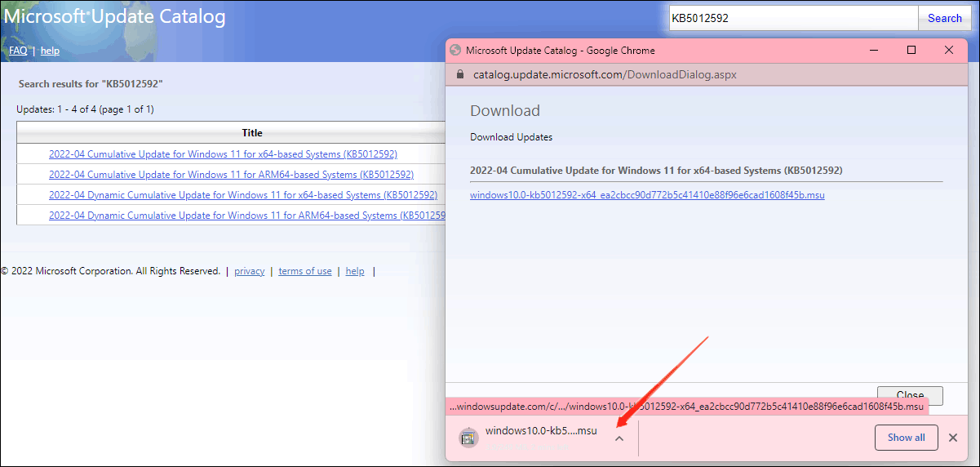Open 2022-04 Cumulative Update for ARM64-based Systems link
The image size is (980, 467).
(231, 175)
